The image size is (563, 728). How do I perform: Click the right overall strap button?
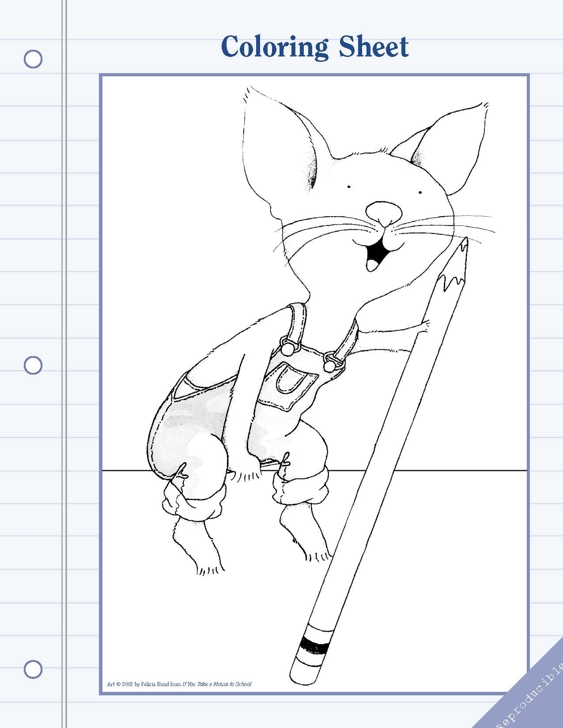[329, 364]
